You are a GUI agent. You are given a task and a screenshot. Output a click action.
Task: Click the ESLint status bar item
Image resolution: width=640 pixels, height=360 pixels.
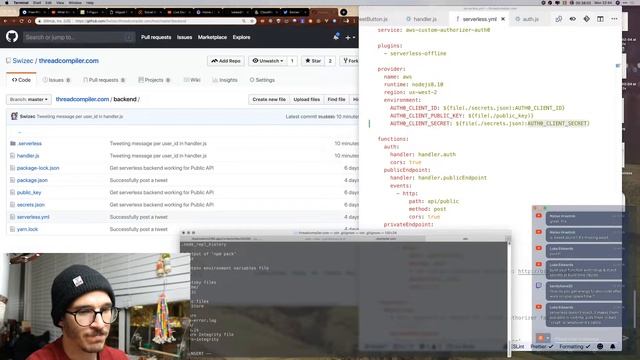pos(518,347)
